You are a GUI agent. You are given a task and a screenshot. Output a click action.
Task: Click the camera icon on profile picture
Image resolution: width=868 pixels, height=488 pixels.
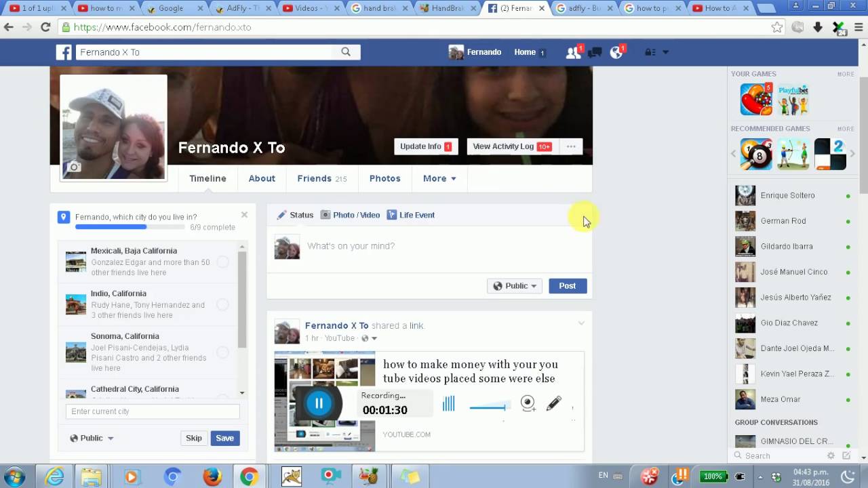(x=75, y=167)
